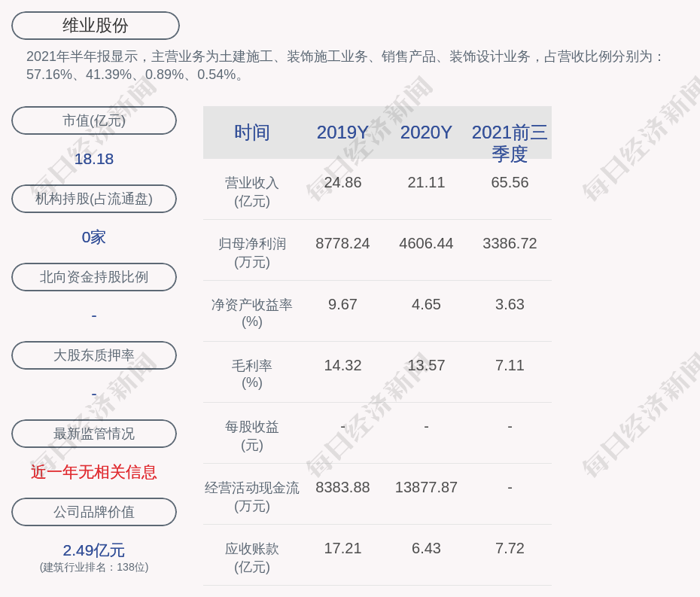Click the 13877.87 cash flow value

point(426,487)
